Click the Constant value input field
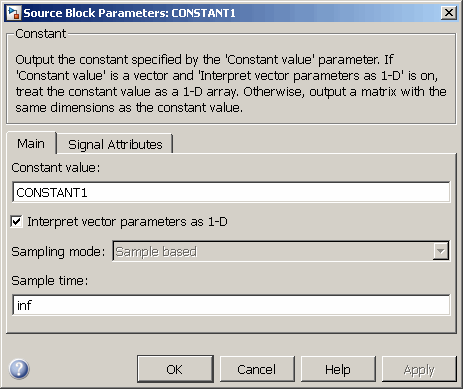 point(231,192)
